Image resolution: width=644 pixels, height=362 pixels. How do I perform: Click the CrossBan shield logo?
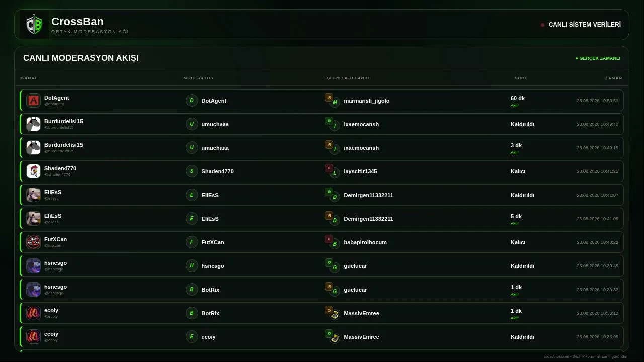pyautogui.click(x=34, y=25)
